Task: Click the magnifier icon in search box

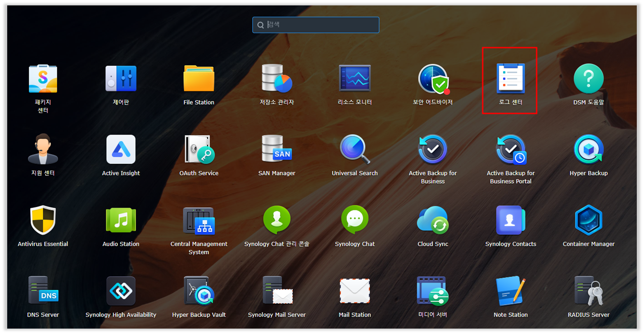Action: (x=260, y=25)
